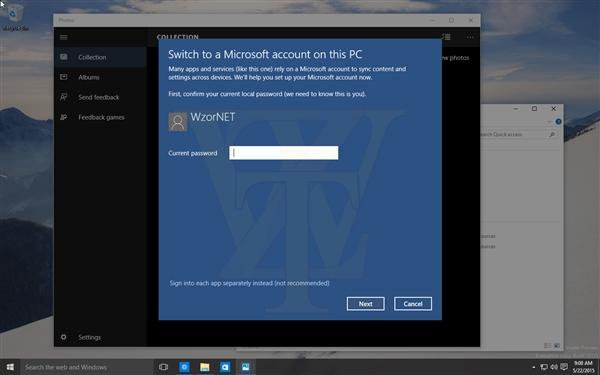
Task: Open the Recycle Bin desktop icon
Action: click(x=15, y=17)
